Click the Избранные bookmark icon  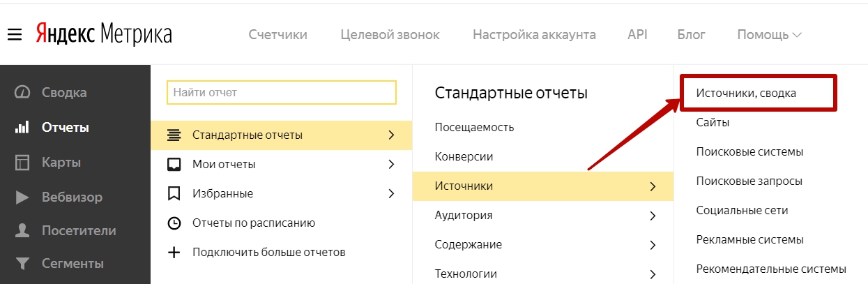click(x=174, y=193)
